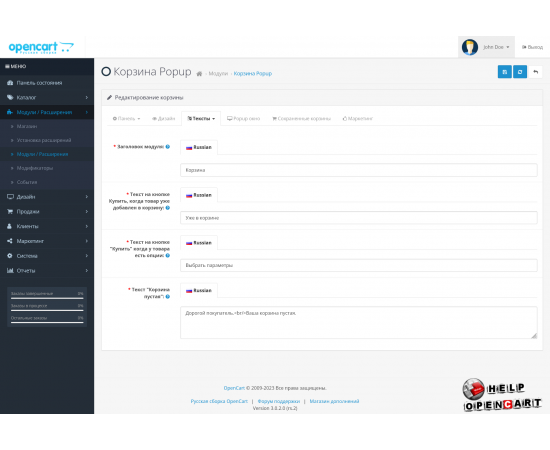The image size is (550, 450).
Task: Select Russian tab for options button text
Action: tap(199, 243)
